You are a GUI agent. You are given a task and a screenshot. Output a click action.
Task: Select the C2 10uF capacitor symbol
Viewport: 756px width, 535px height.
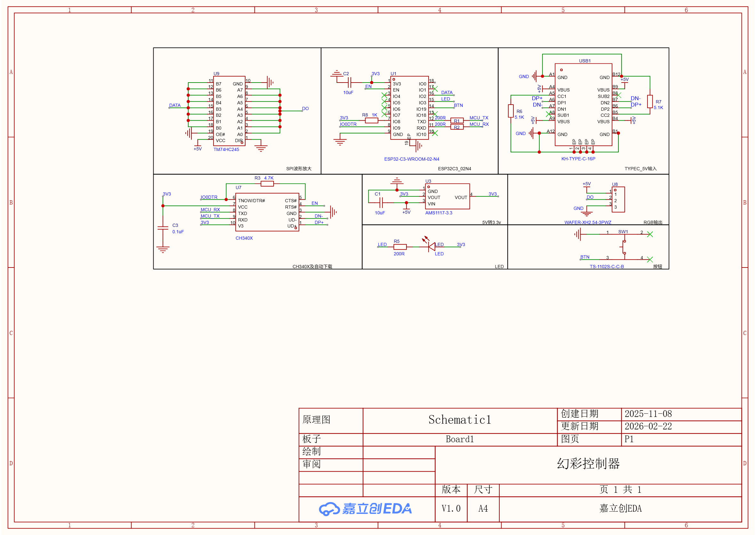350,82
